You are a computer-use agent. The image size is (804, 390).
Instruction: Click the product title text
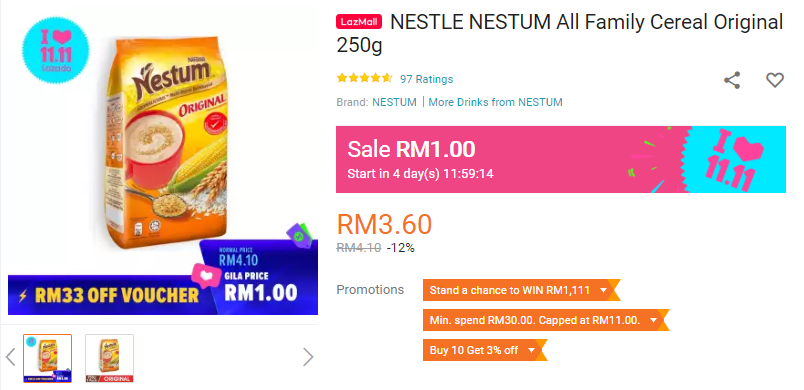pyautogui.click(x=560, y=34)
